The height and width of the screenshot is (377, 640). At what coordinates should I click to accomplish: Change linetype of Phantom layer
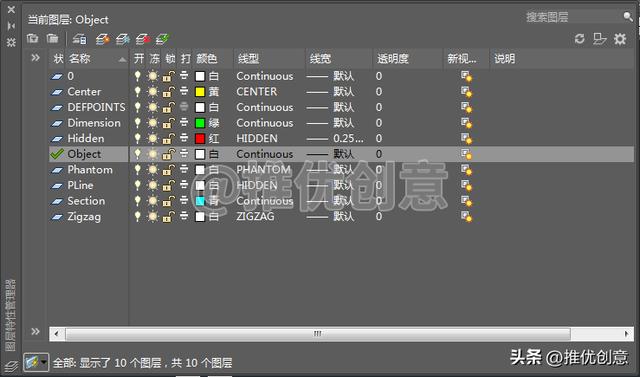264,170
